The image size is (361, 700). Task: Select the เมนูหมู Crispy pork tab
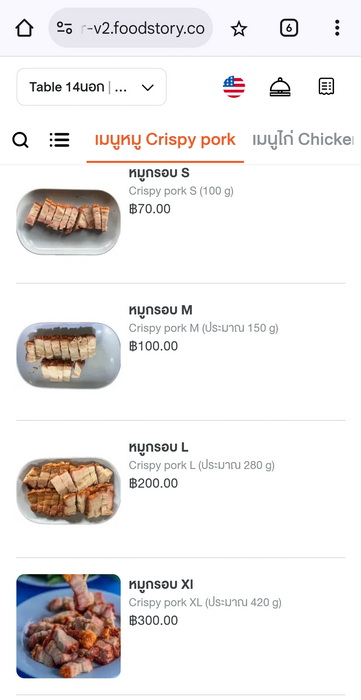[x=165, y=140]
